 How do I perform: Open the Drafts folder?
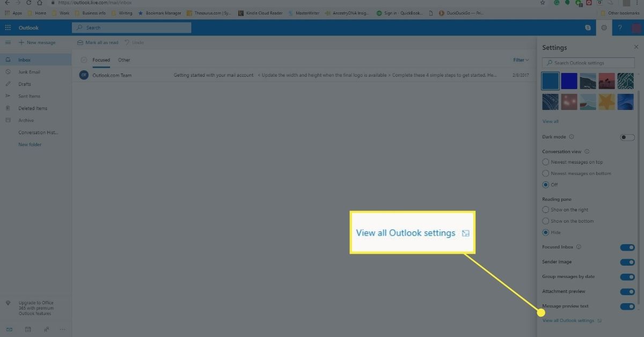[36, 84]
